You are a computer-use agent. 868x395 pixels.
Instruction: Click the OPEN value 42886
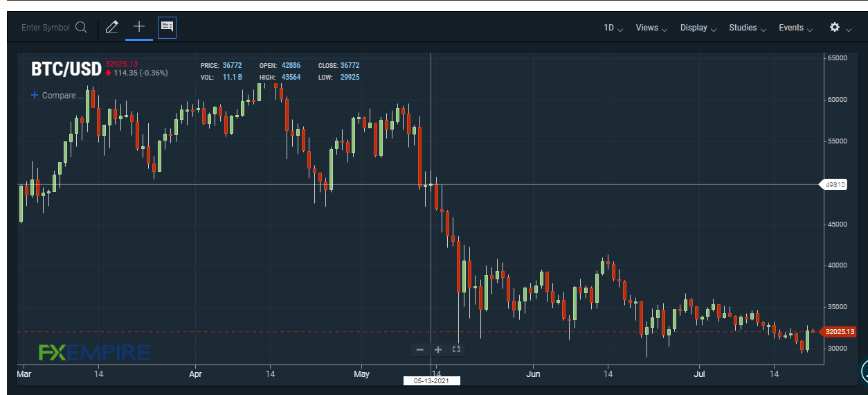coord(291,66)
